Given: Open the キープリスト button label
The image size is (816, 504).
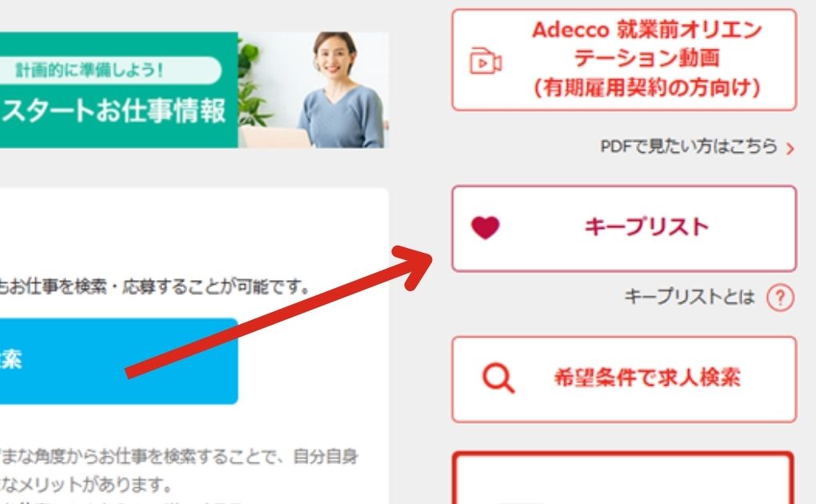Looking at the screenshot, I should 646,227.
